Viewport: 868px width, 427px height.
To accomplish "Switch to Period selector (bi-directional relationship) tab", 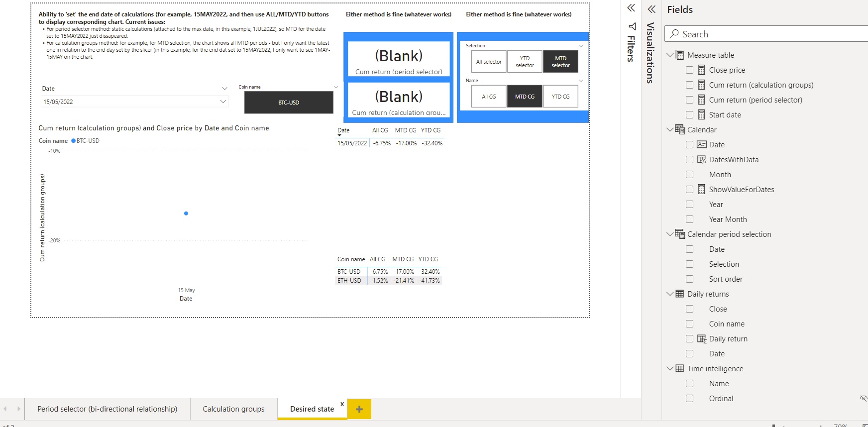I will tap(108, 409).
